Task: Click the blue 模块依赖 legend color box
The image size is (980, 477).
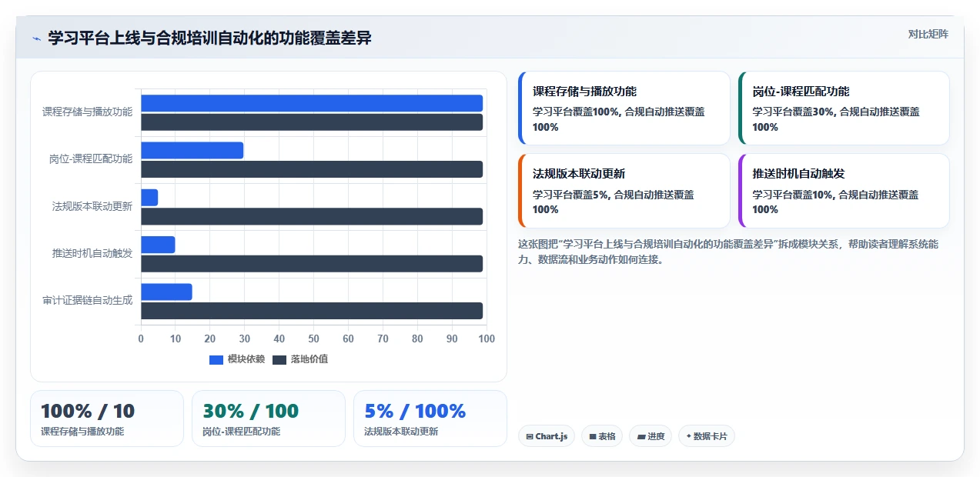Action: pos(216,360)
